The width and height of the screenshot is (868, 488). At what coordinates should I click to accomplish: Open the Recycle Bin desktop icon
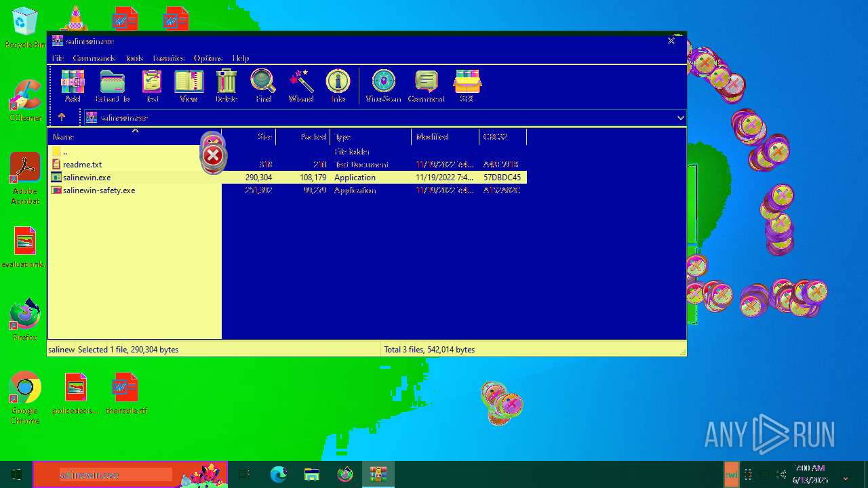pyautogui.click(x=25, y=28)
